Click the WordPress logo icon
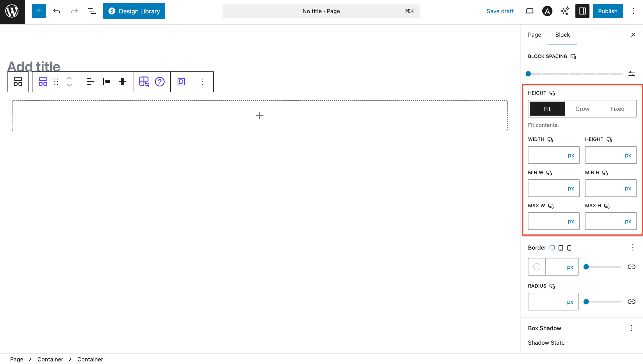Image resolution: width=643 pixels, height=364 pixels. [x=12, y=11]
